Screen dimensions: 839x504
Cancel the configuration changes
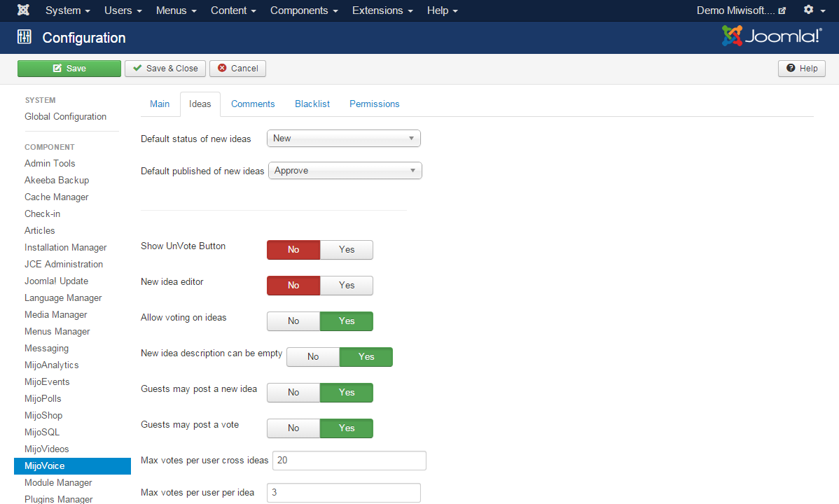tap(237, 69)
